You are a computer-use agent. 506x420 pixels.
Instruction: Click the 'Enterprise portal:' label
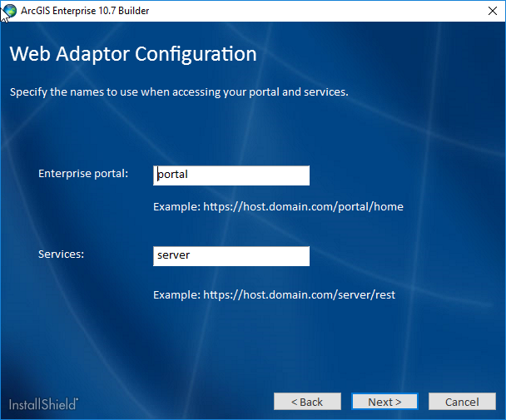(x=83, y=174)
